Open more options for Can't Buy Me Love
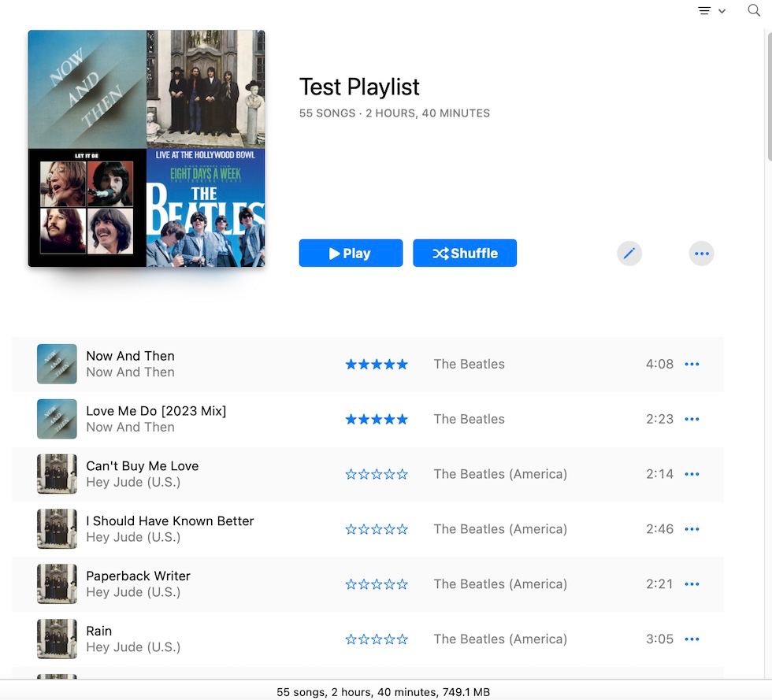The image size is (772, 700). 692,474
